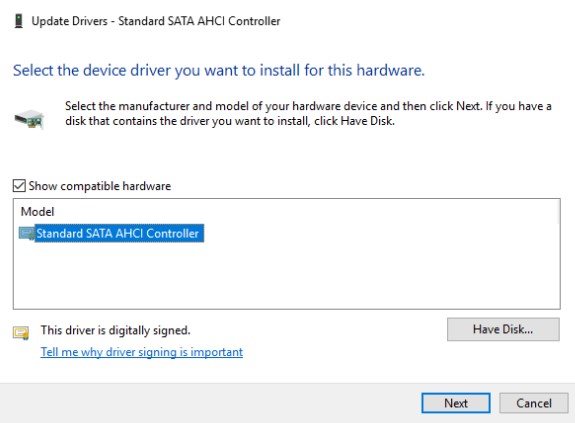Viewport: 575px width, 423px height.
Task: Click the digital signature certificate icon
Action: pos(21,332)
